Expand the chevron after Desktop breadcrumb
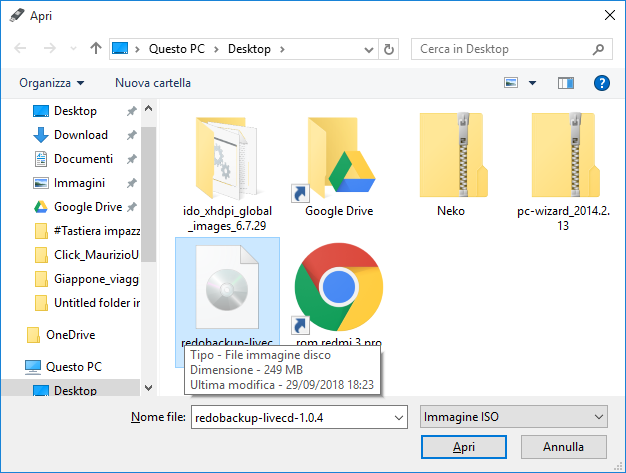 click(282, 49)
